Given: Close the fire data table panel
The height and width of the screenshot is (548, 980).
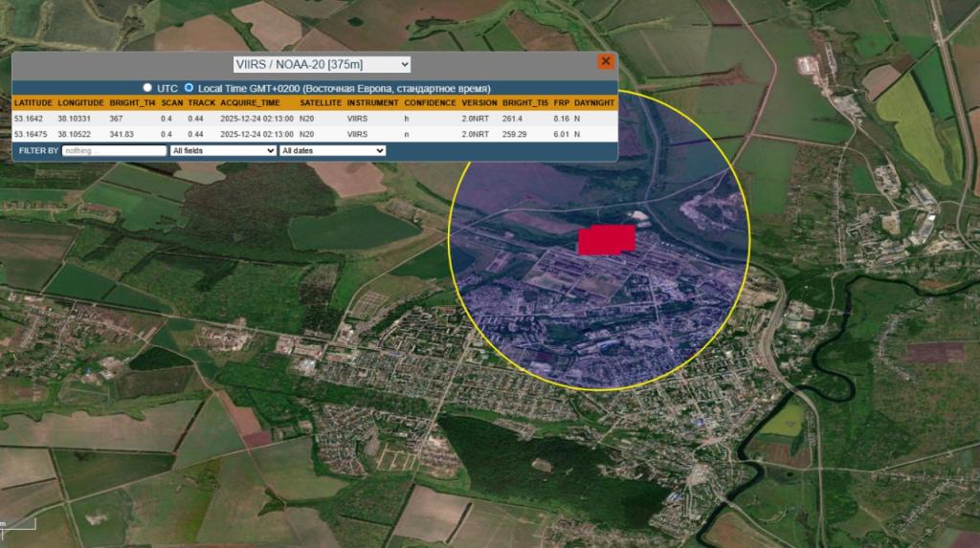Looking at the screenshot, I should 605,61.
